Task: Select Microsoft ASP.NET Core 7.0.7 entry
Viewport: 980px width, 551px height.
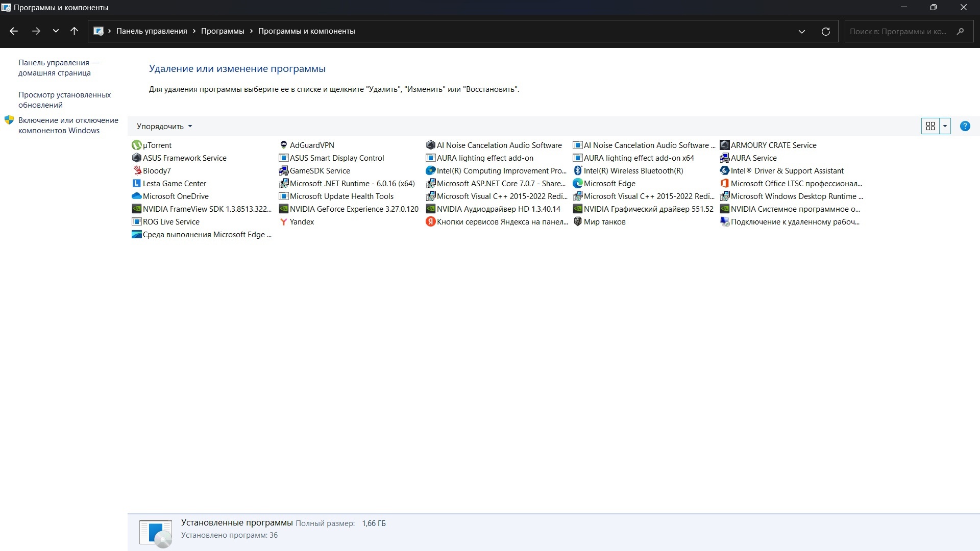Action: 496,184
